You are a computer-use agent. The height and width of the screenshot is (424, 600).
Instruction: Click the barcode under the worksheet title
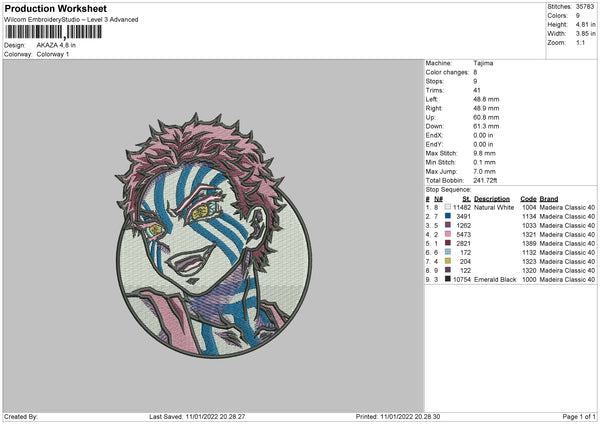[54, 32]
